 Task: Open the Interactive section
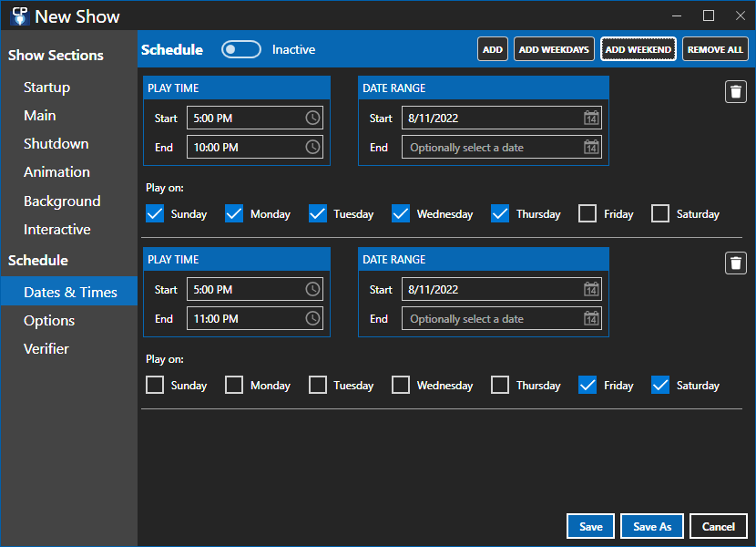(56, 230)
